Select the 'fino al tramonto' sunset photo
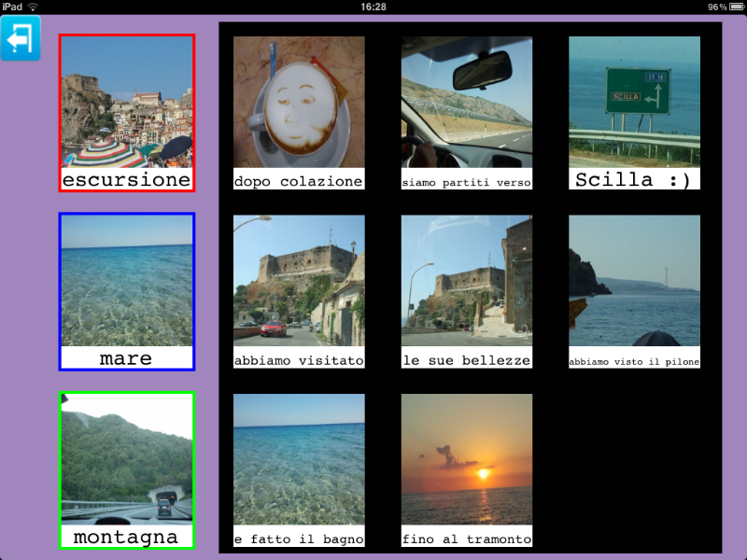This screenshot has height=560, width=747. (x=467, y=460)
